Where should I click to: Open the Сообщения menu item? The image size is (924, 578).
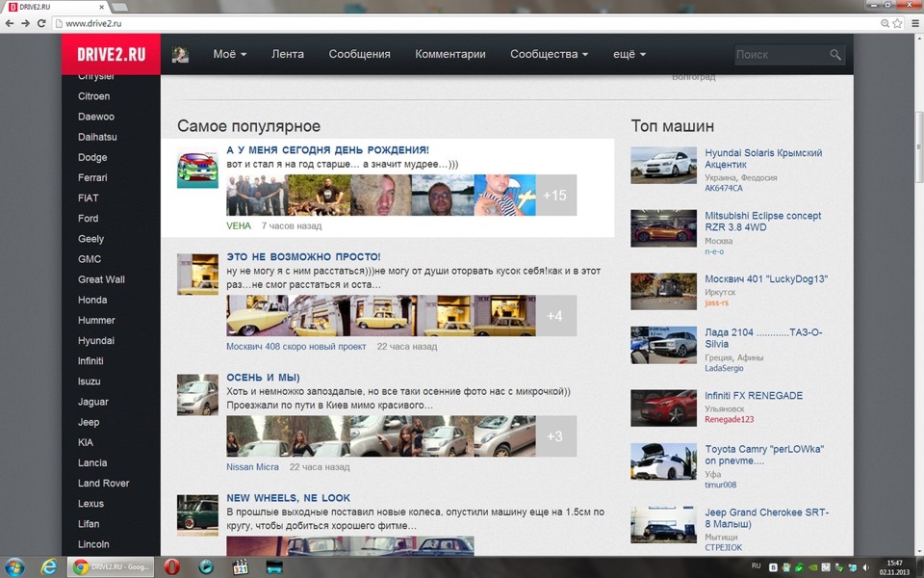(x=359, y=54)
